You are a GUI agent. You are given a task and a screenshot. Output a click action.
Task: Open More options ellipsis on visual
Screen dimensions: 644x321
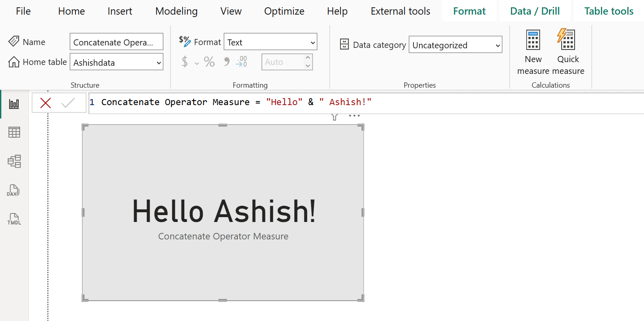(x=354, y=116)
